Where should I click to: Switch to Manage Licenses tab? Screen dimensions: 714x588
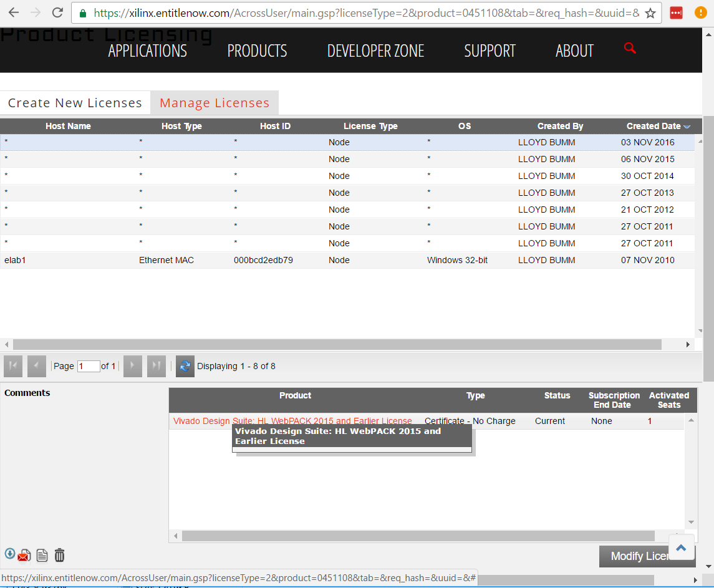(215, 103)
